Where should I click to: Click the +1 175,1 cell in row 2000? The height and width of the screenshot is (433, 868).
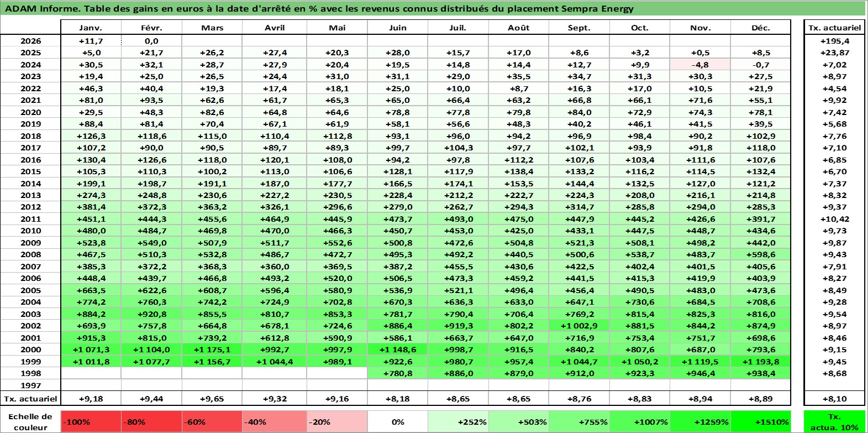(x=212, y=349)
